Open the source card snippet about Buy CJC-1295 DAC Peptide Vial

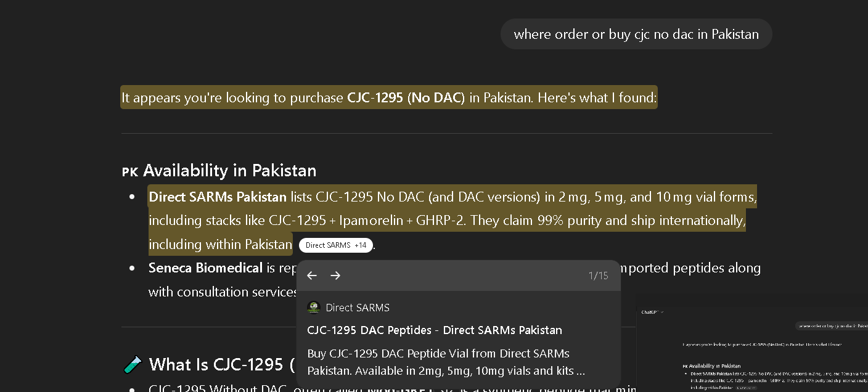(x=446, y=362)
